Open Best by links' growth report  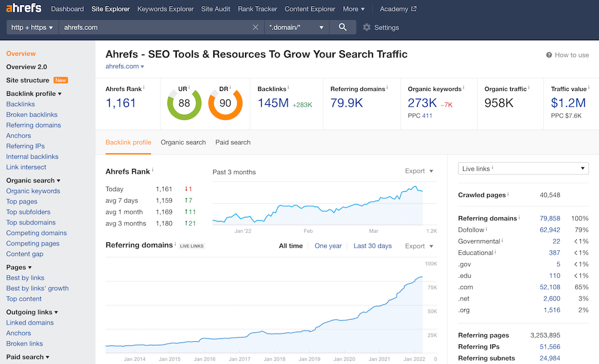[37, 289]
